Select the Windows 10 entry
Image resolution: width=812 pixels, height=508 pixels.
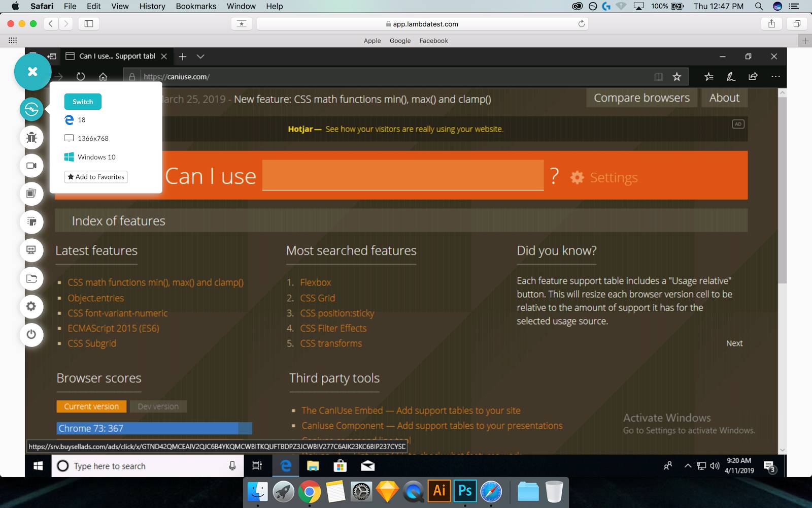coord(90,157)
